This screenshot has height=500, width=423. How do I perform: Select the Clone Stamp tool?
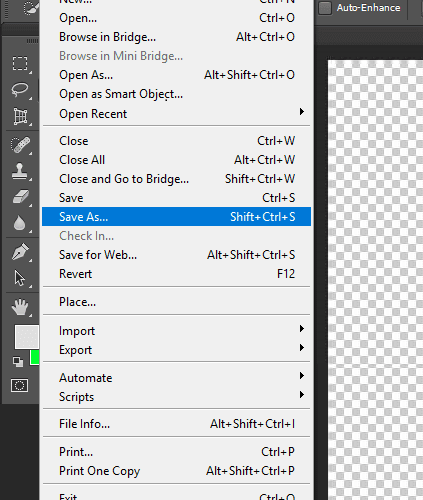20,171
